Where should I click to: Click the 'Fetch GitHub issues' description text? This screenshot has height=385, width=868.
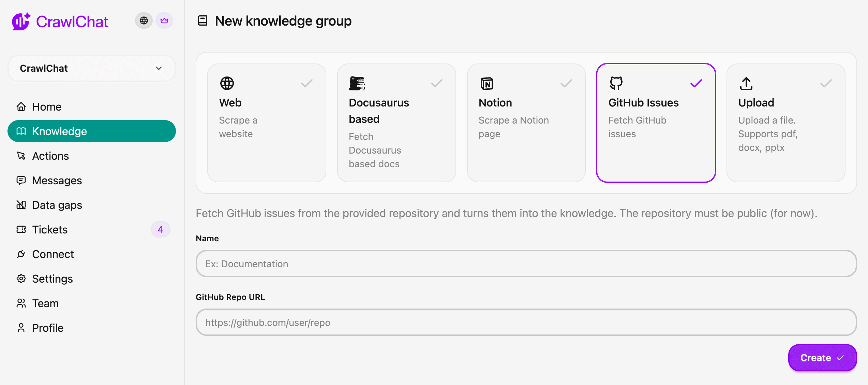click(507, 213)
